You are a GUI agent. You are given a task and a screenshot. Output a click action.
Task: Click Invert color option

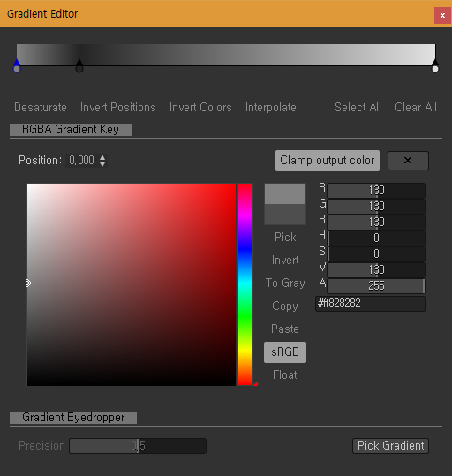tap(285, 261)
